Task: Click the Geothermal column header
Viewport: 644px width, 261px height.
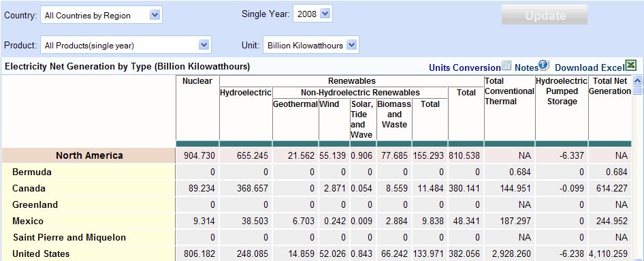Action: tap(295, 104)
